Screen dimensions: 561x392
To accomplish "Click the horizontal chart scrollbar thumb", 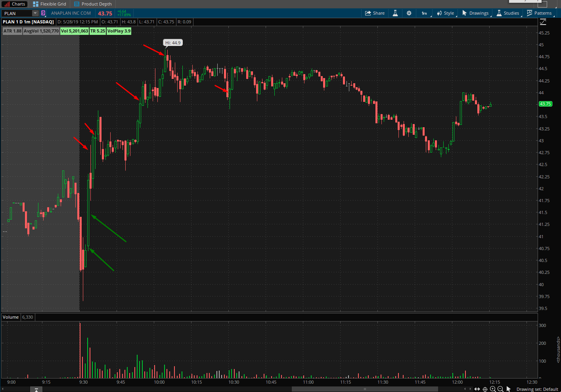I will coord(365,389).
